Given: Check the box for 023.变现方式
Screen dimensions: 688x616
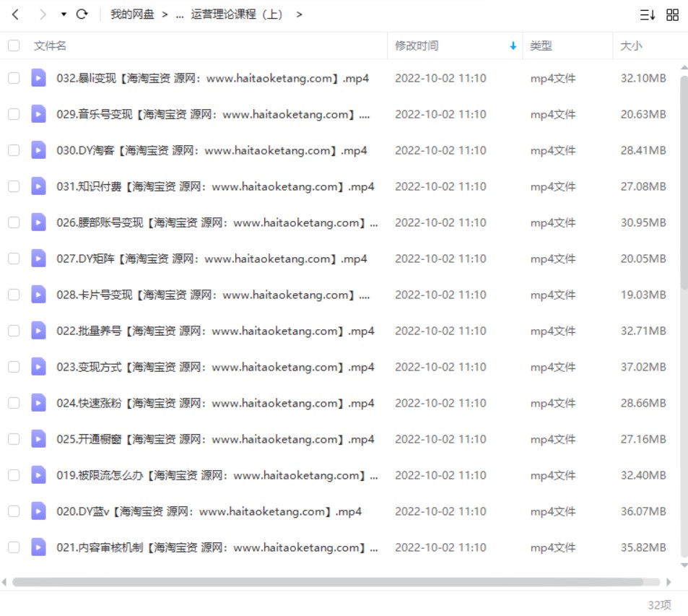Looking at the screenshot, I should click(14, 367).
